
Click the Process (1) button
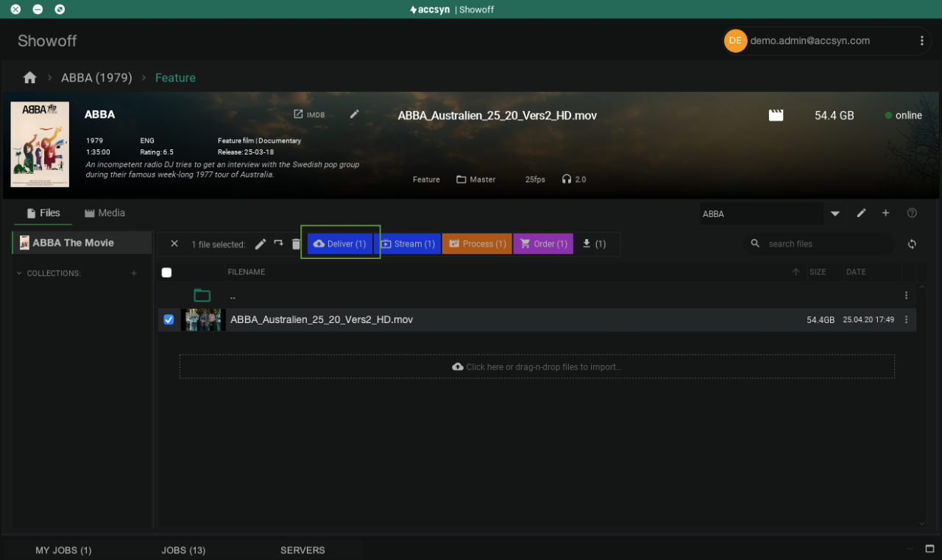477,244
